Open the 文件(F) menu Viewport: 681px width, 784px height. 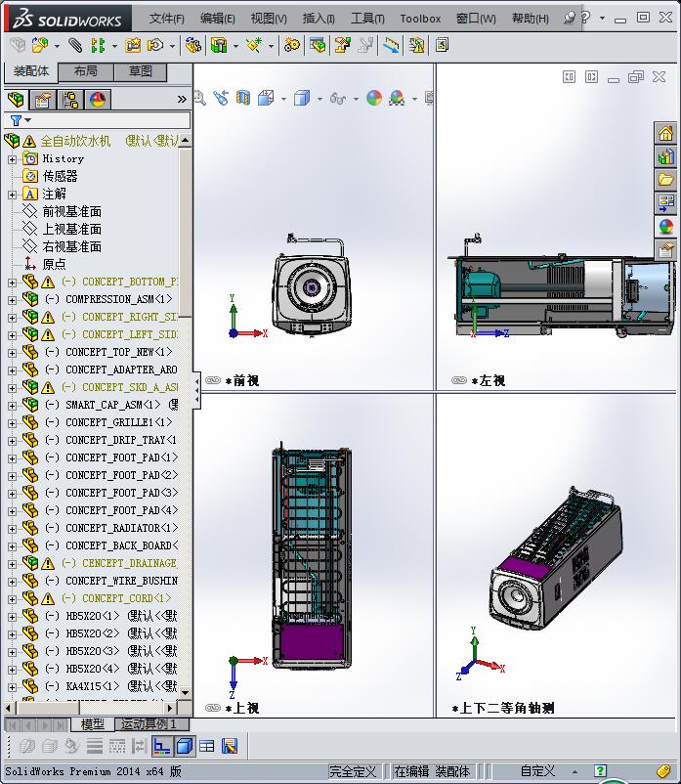click(x=167, y=19)
